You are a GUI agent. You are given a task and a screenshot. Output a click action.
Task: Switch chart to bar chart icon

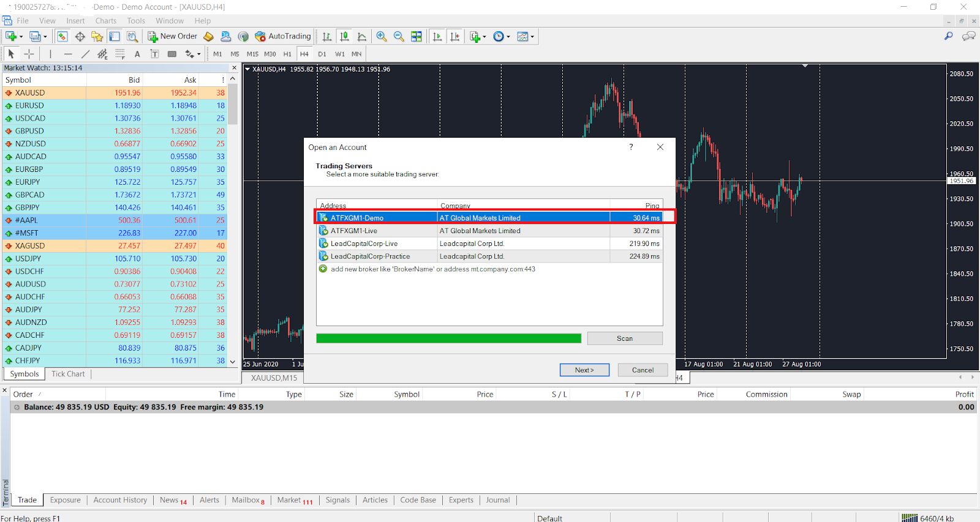(327, 37)
